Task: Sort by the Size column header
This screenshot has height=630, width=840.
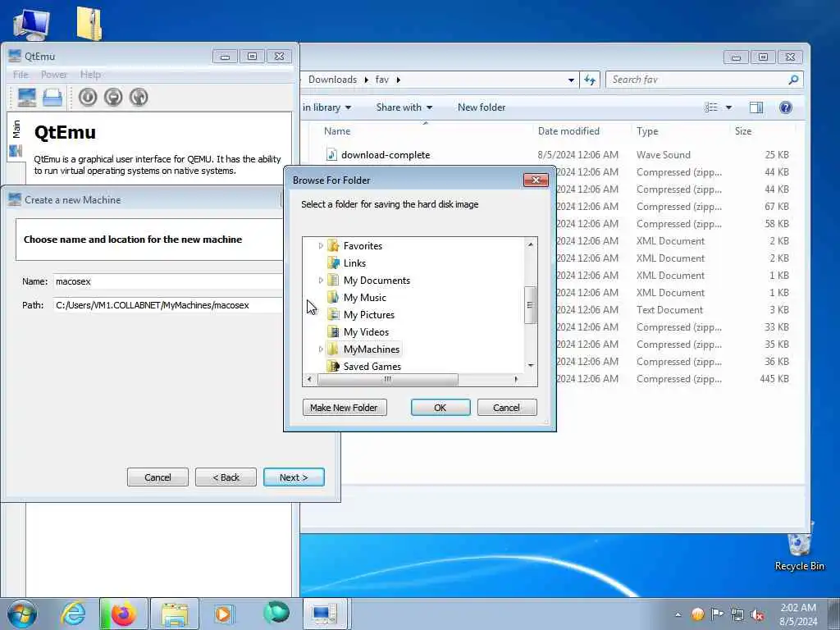Action: pos(743,131)
